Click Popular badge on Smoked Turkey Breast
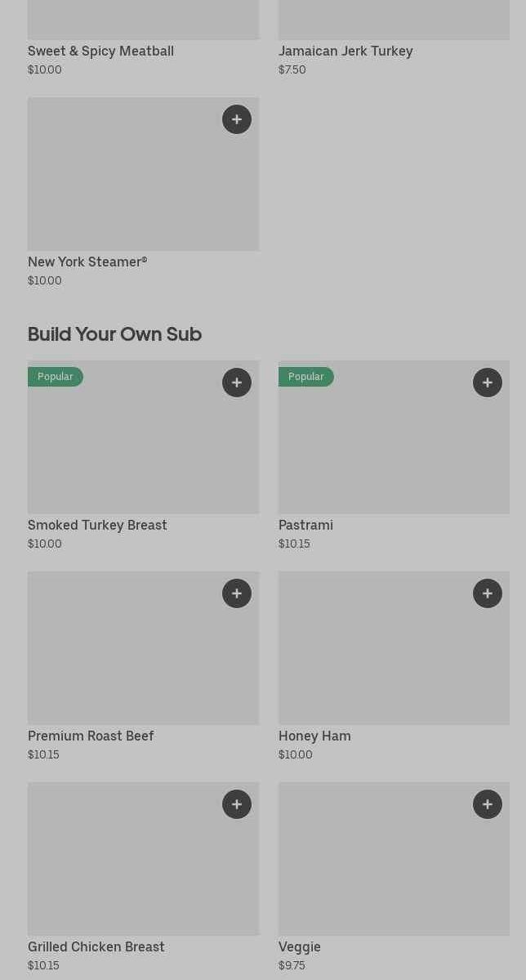 [56, 377]
